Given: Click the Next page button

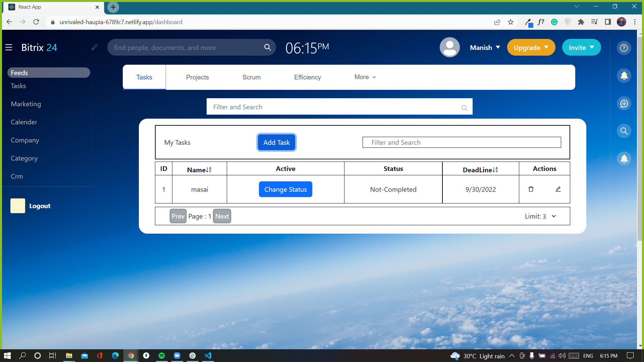Looking at the screenshot, I should [x=222, y=216].
